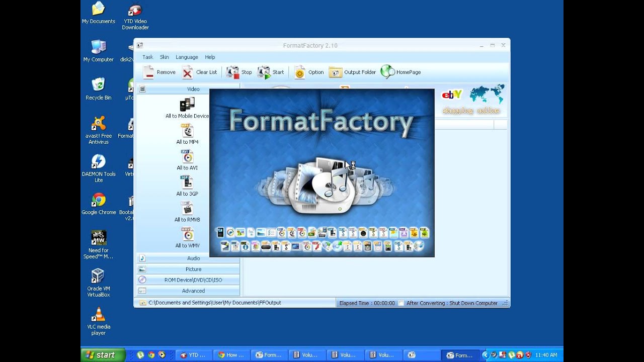Screen dimensions: 644x362
Task: Expand hidden system tray icons arrow
Action: point(485,355)
